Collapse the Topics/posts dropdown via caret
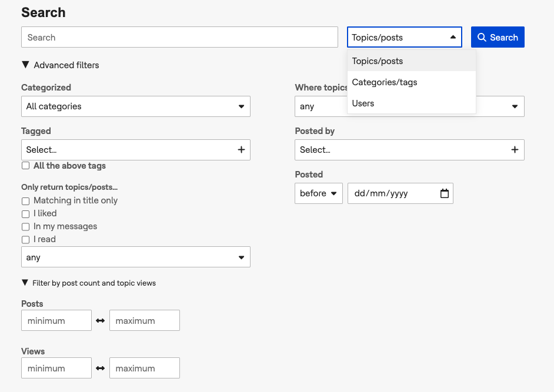This screenshot has height=392, width=554. tap(453, 37)
